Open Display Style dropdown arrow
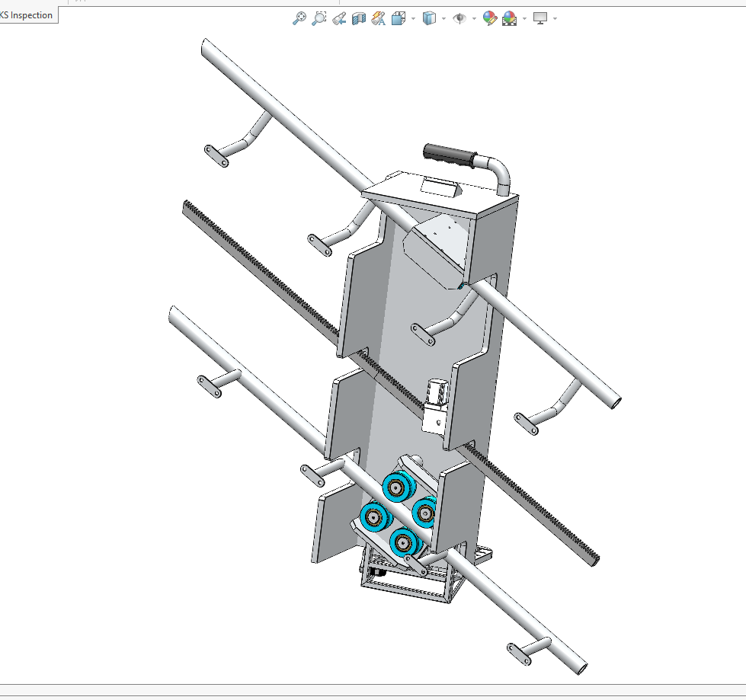 tap(444, 19)
